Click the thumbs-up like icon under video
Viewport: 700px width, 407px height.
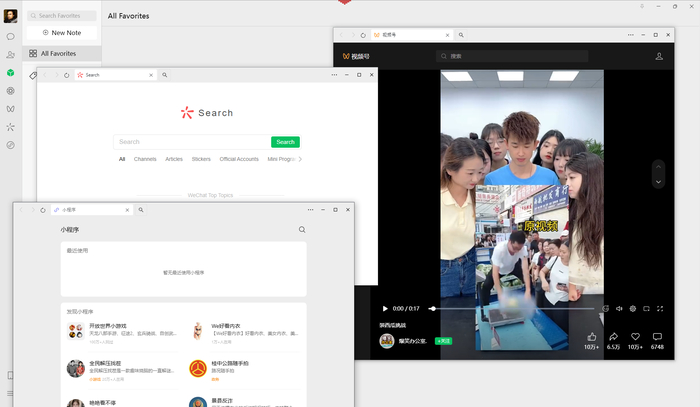(x=591, y=337)
